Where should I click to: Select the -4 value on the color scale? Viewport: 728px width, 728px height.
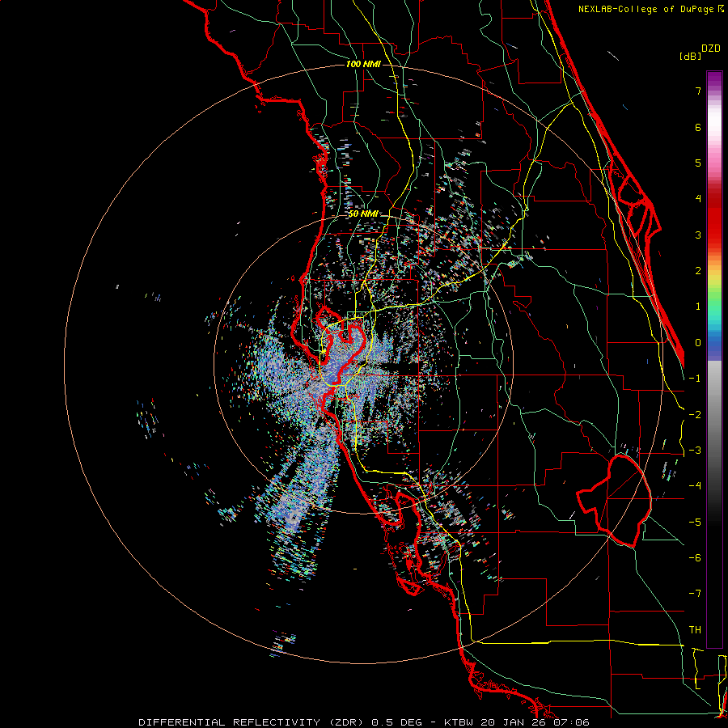pyautogui.click(x=695, y=486)
